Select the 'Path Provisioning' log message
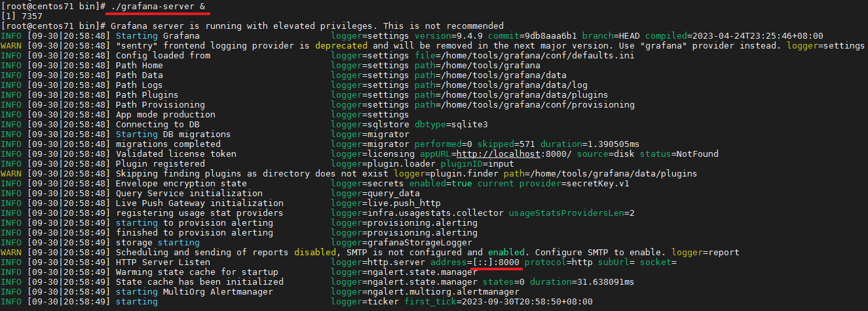The height and width of the screenshot is (311, 868). point(160,105)
